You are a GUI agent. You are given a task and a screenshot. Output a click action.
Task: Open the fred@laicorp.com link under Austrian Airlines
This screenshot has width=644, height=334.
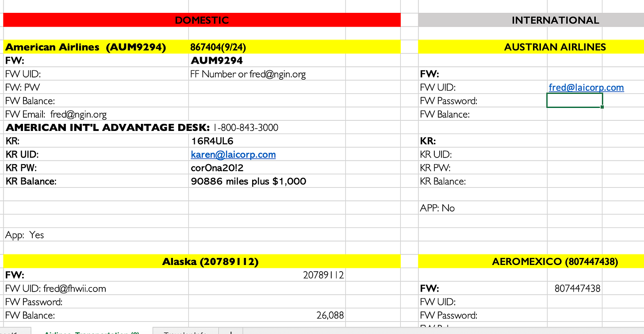586,87
